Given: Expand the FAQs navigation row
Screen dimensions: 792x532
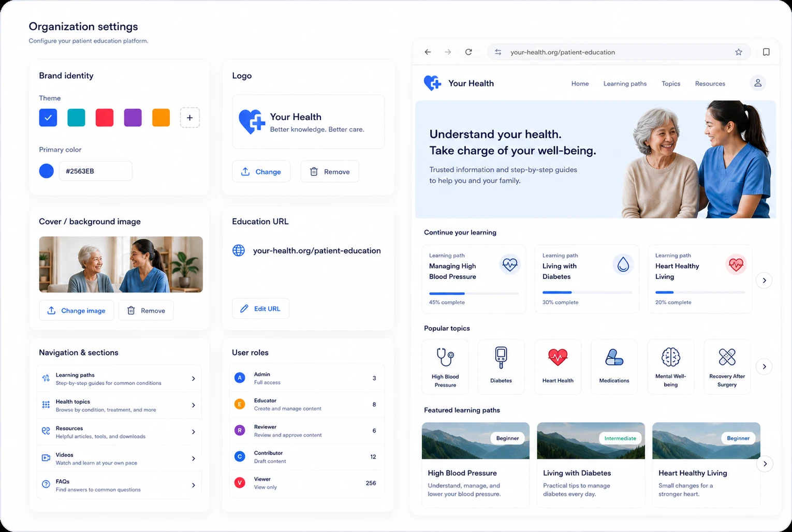Looking at the screenshot, I should (119, 485).
